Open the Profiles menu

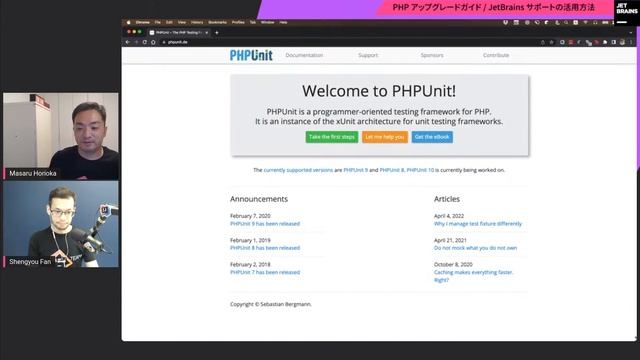[238, 22]
